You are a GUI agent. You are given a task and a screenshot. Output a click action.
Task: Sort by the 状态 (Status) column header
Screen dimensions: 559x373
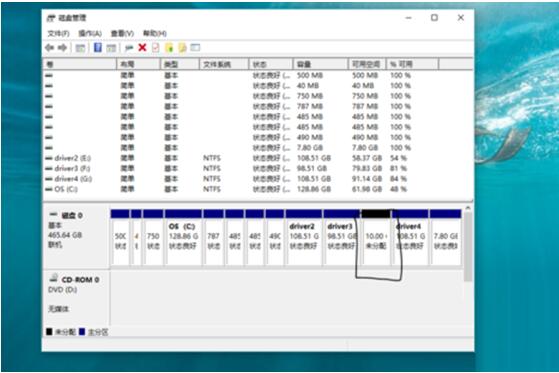click(x=271, y=64)
